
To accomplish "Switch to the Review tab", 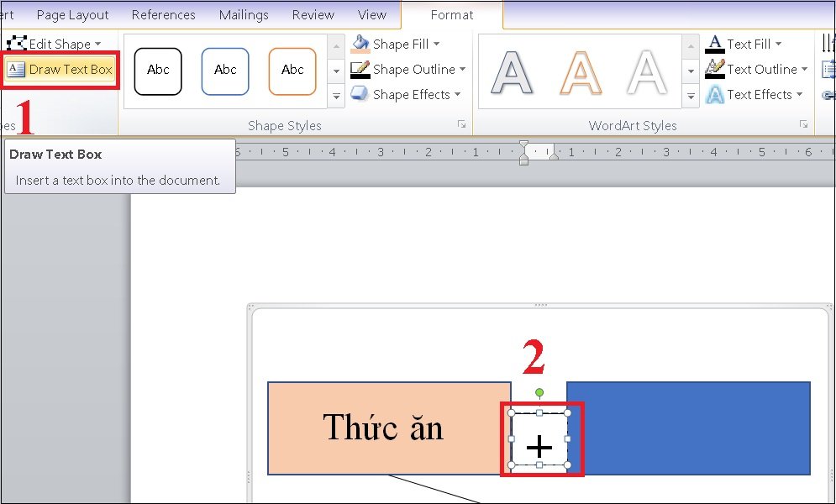I will (313, 15).
